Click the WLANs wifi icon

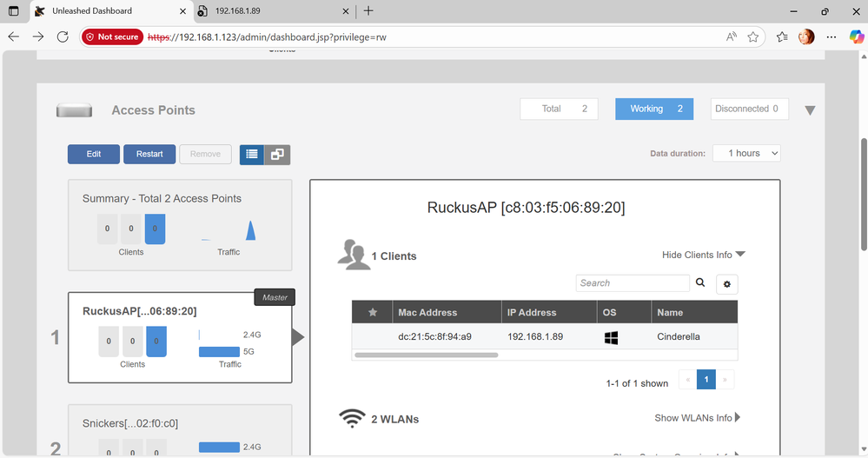[352, 418]
